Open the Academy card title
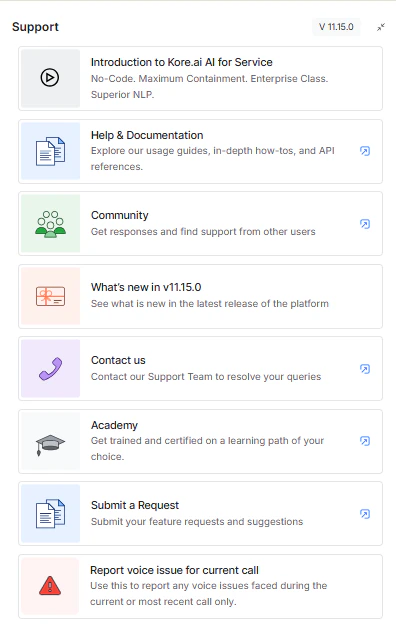 point(114,425)
